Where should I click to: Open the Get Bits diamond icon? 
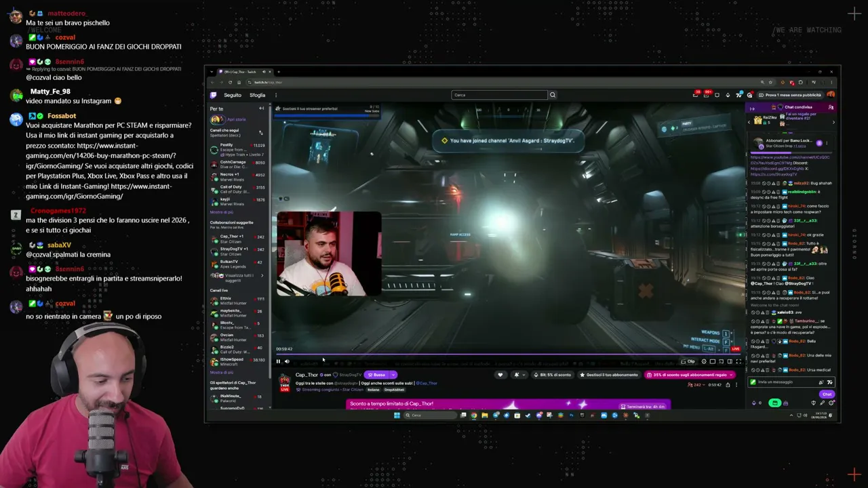point(728,95)
